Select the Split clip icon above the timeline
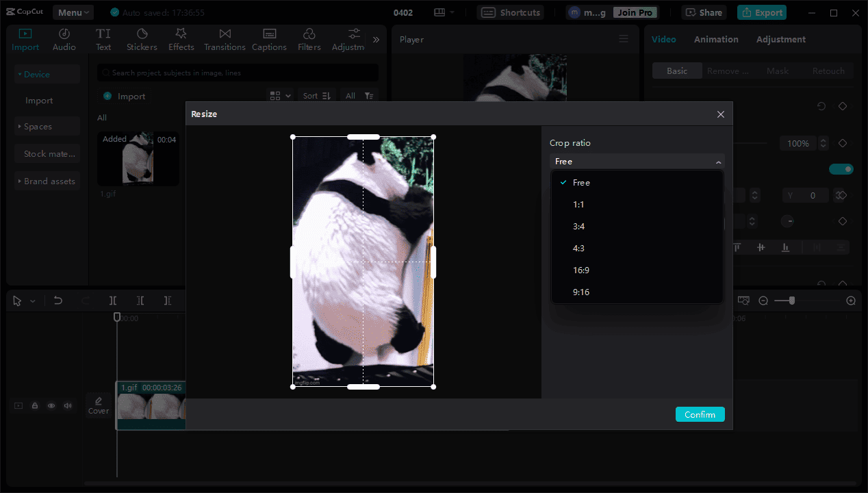The image size is (868, 493). [x=113, y=300]
